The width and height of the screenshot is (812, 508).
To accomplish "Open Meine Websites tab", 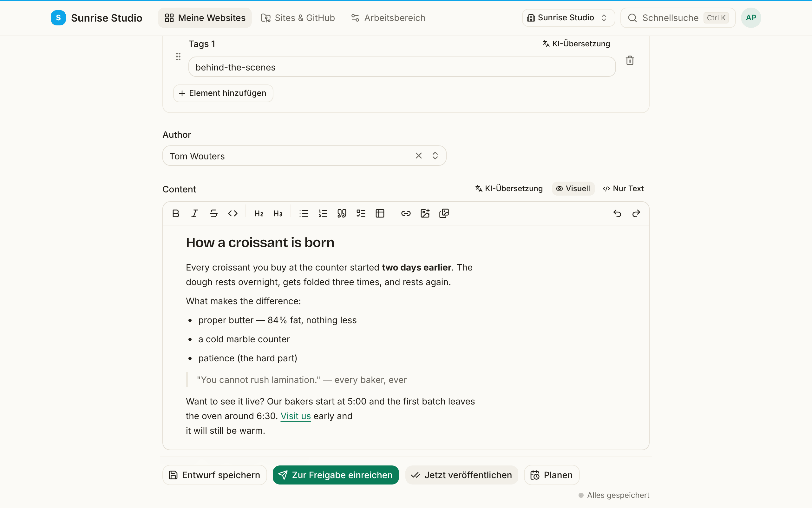I will (205, 18).
